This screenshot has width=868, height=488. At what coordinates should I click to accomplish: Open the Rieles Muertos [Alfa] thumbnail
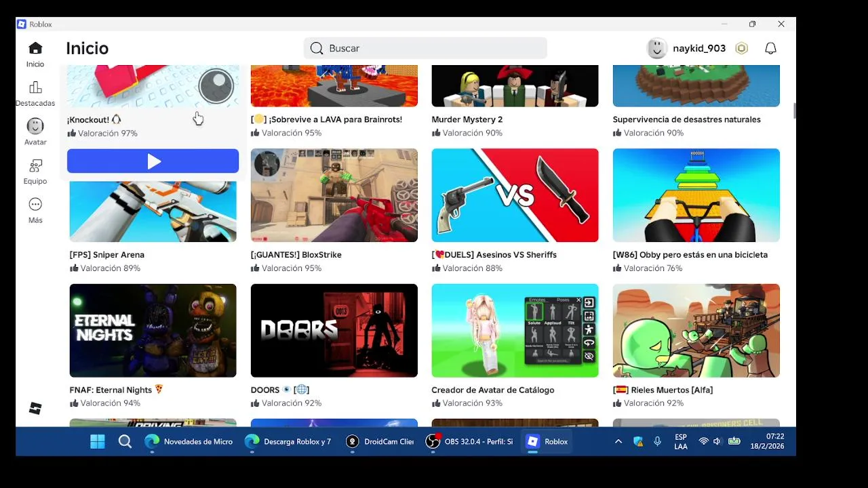pos(696,330)
